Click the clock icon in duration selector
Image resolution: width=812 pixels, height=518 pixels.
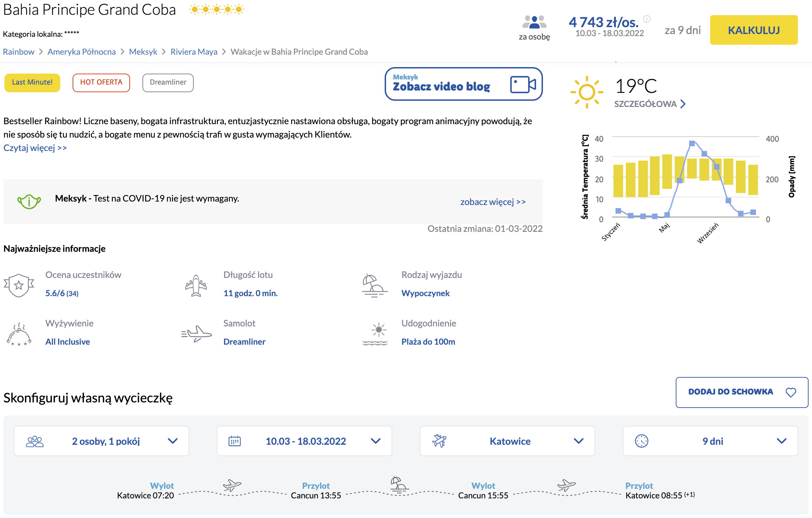642,441
